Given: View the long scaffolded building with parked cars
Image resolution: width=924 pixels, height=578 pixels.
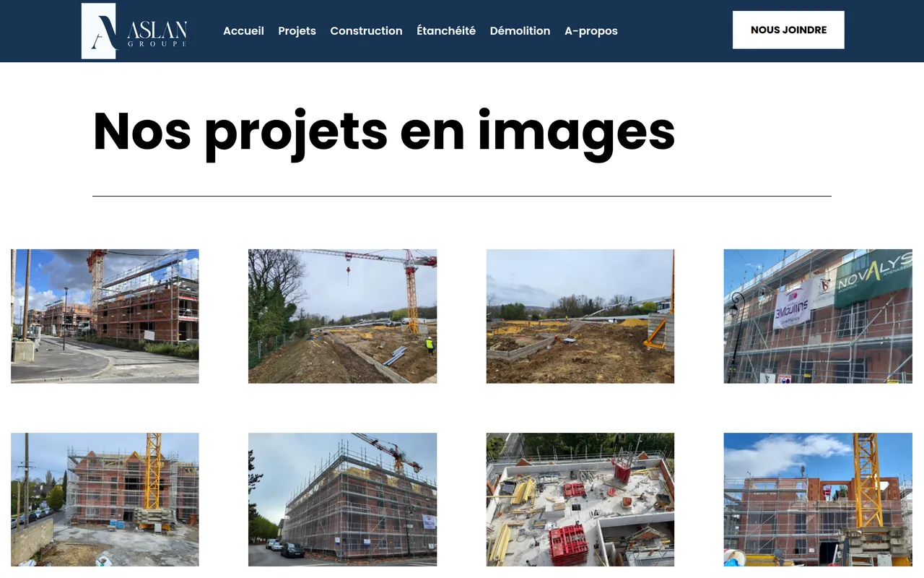Looking at the screenshot, I should click(x=342, y=499).
